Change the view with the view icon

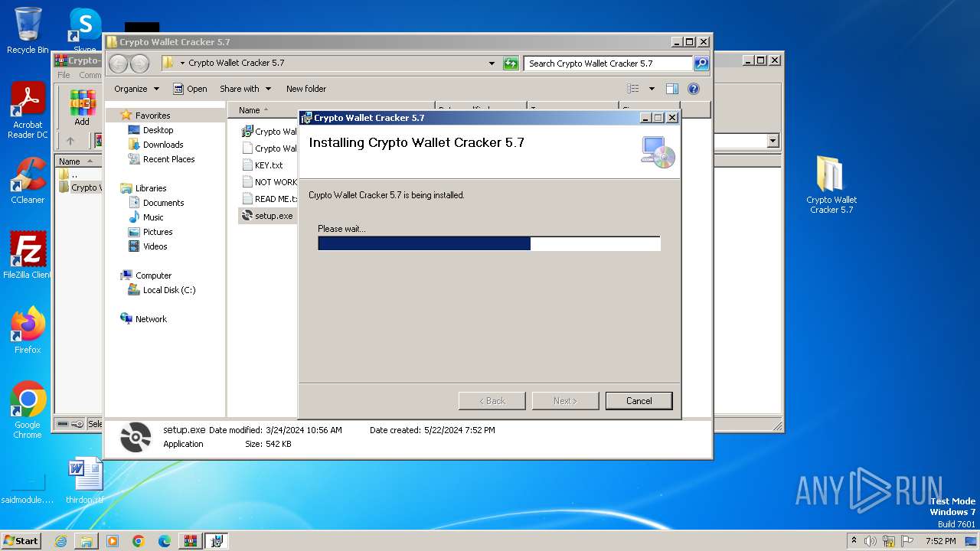point(633,89)
